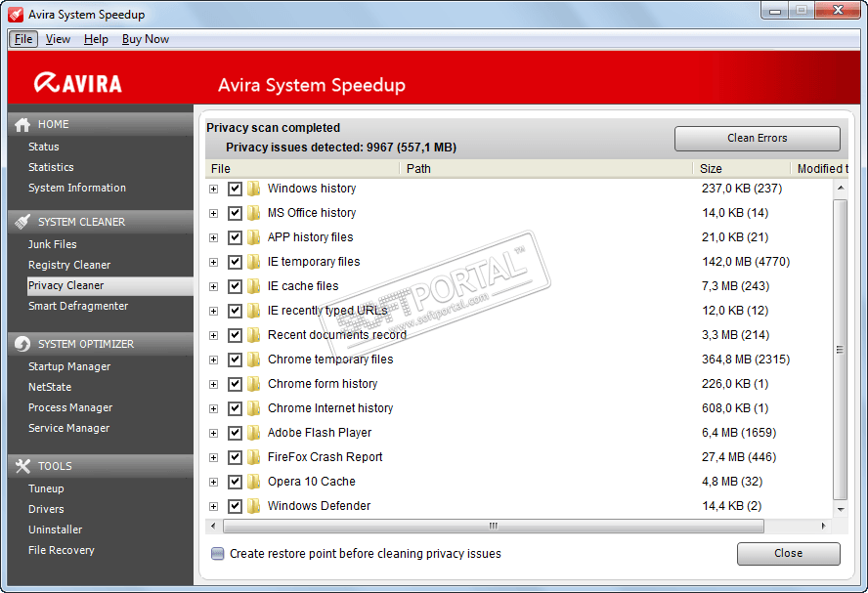Uncheck the IE temporary files checkbox
The image size is (868, 593).
pos(235,262)
